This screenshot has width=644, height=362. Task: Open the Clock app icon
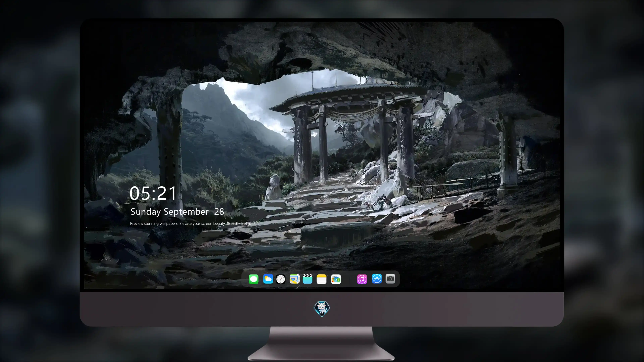pos(281,279)
